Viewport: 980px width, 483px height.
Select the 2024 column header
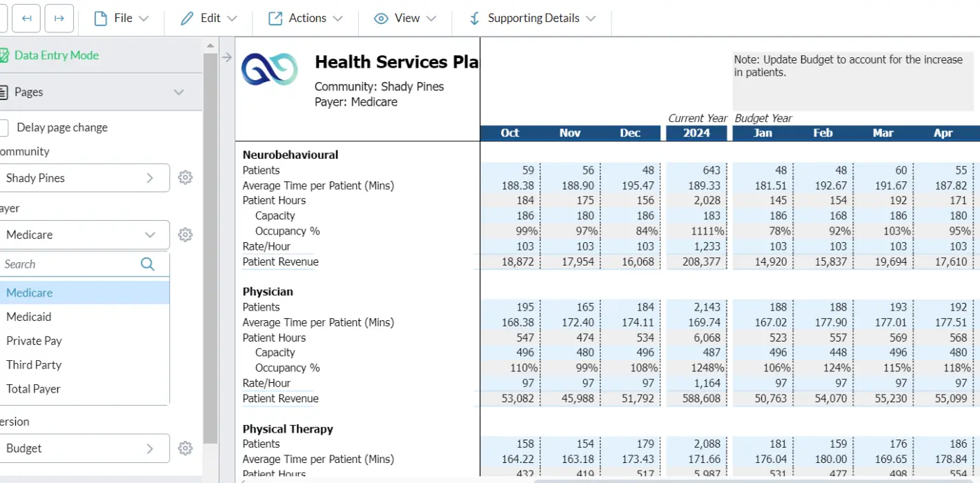point(696,133)
